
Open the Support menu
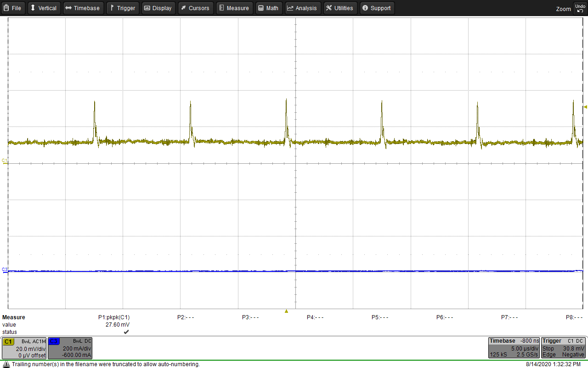pos(377,8)
